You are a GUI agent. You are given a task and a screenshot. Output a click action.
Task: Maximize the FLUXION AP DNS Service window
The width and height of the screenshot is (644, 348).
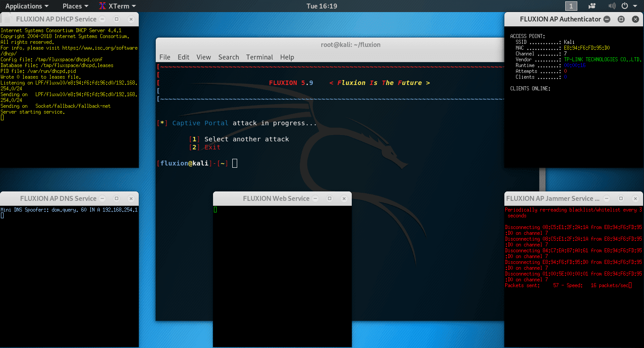click(116, 198)
